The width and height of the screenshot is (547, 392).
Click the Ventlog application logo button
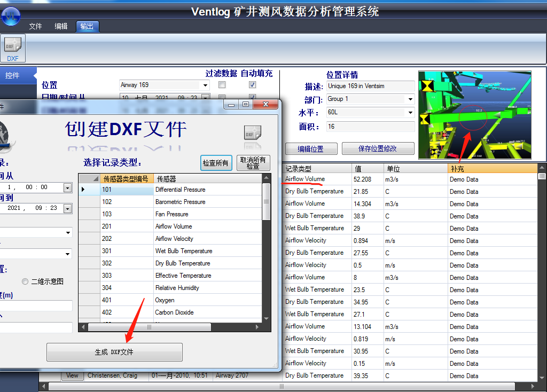coord(11,16)
